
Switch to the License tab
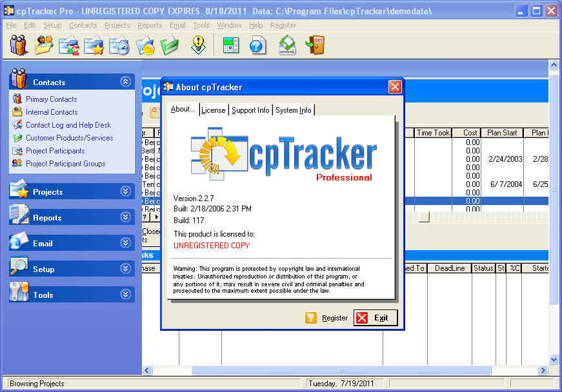click(214, 110)
